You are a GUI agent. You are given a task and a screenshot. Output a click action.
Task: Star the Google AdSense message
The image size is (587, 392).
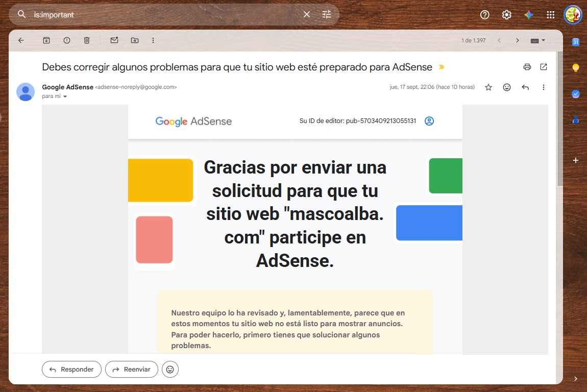(488, 87)
